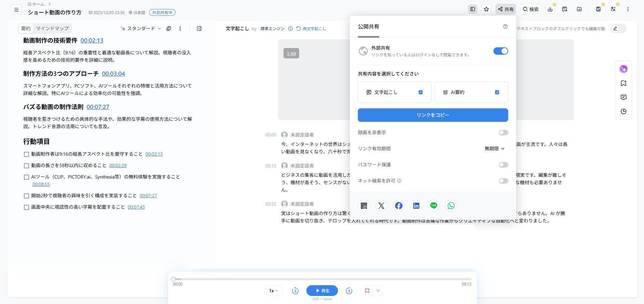Open the リンク有効期間 無期限 dropdown
The width and height of the screenshot is (644, 304).
coord(494,149)
